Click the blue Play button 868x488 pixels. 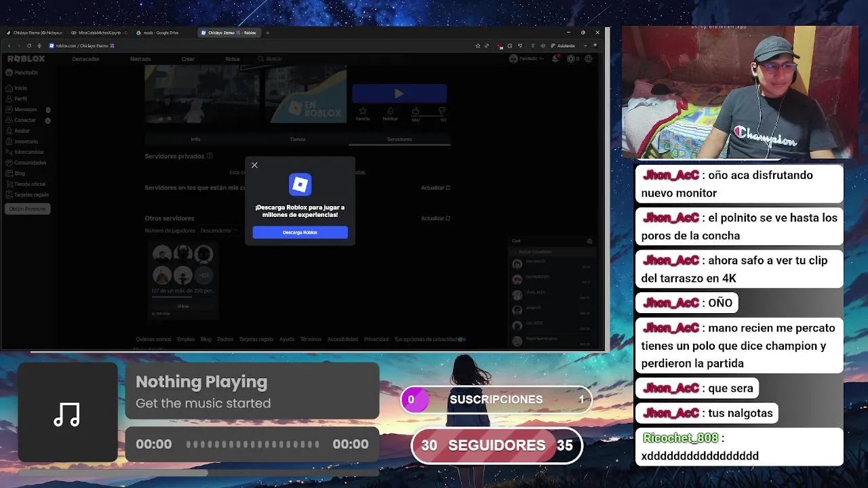click(399, 94)
